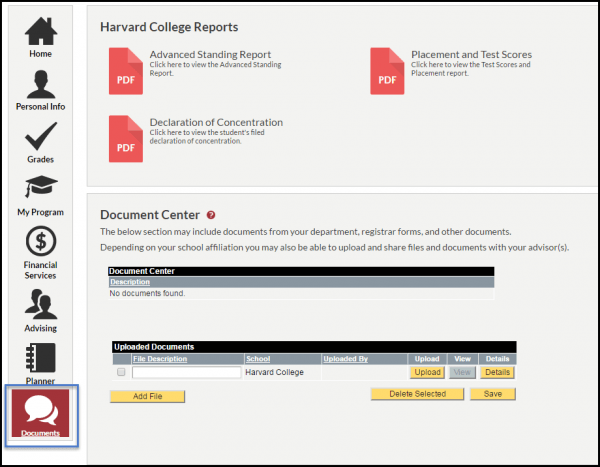Open the Planner notebook icon
The image size is (600, 467).
(x=40, y=360)
